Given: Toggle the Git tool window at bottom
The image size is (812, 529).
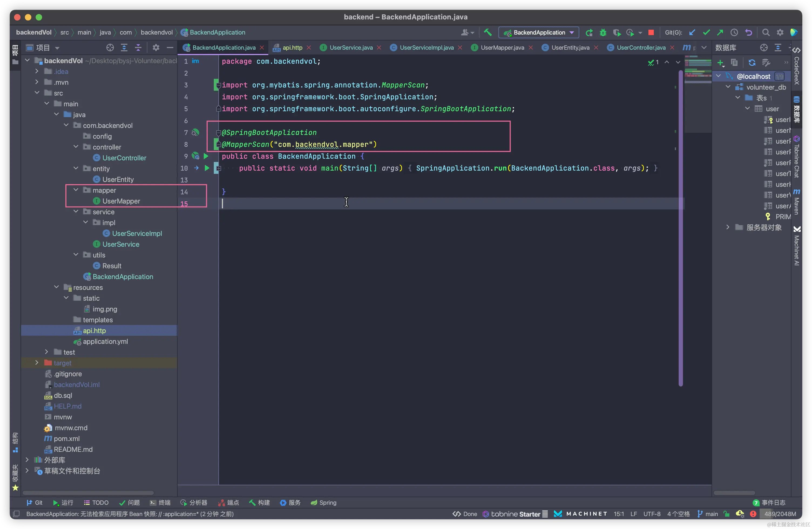Looking at the screenshot, I should (x=35, y=502).
